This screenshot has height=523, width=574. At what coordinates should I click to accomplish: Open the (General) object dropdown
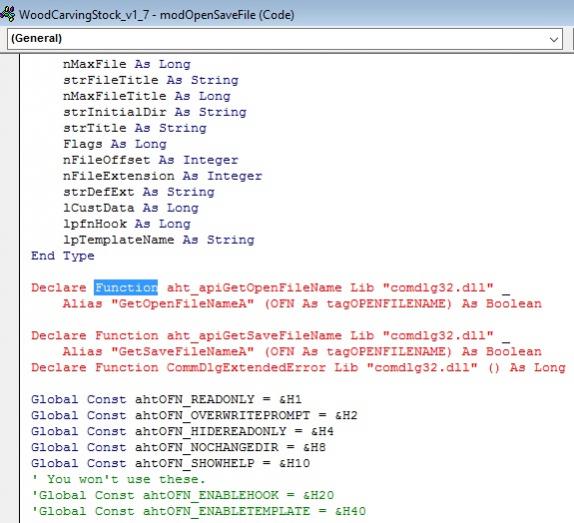click(x=285, y=38)
